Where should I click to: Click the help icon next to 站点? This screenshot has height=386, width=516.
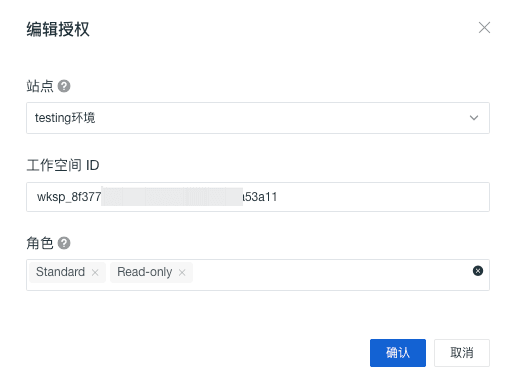(64, 86)
